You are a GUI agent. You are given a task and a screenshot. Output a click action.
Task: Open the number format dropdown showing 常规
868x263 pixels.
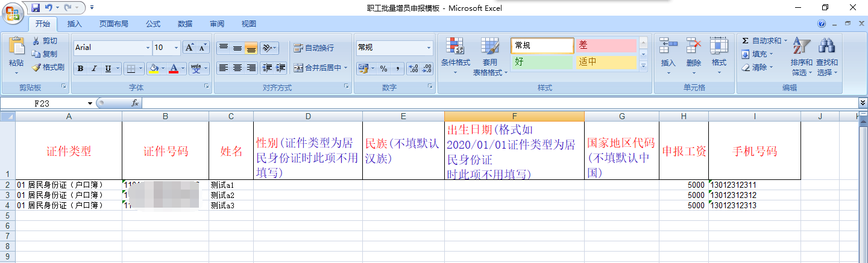click(x=429, y=48)
